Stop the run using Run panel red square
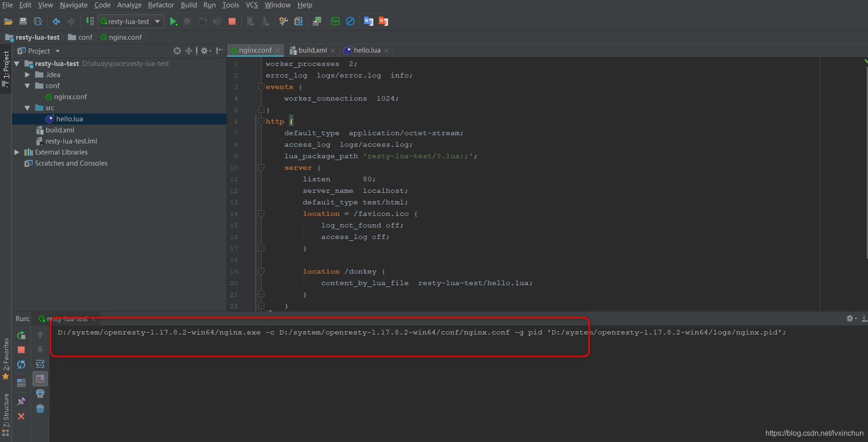This screenshot has width=868, height=442. pos(21,350)
